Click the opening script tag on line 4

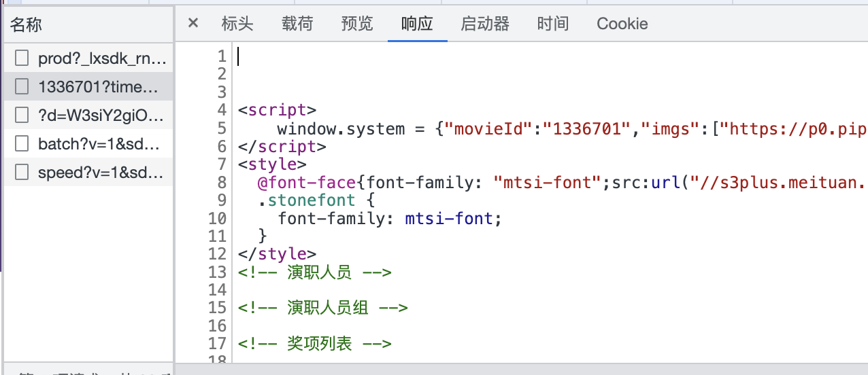(x=277, y=111)
